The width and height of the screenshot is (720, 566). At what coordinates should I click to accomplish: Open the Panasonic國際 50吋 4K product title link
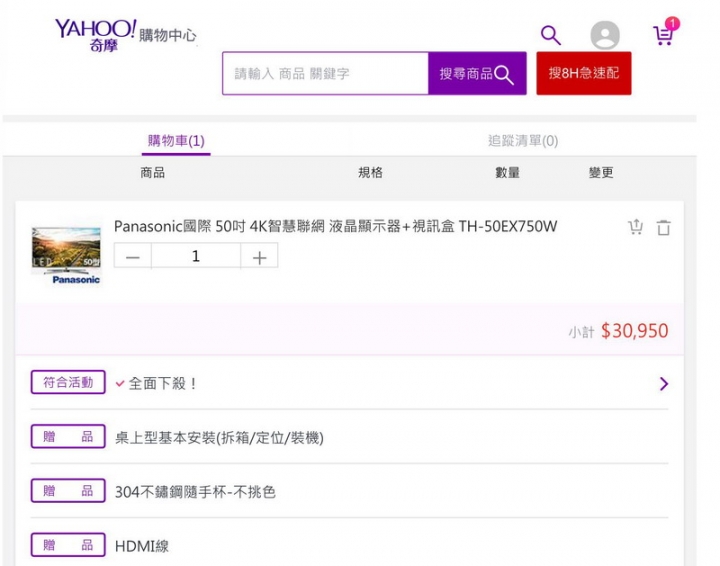pyautogui.click(x=335, y=226)
